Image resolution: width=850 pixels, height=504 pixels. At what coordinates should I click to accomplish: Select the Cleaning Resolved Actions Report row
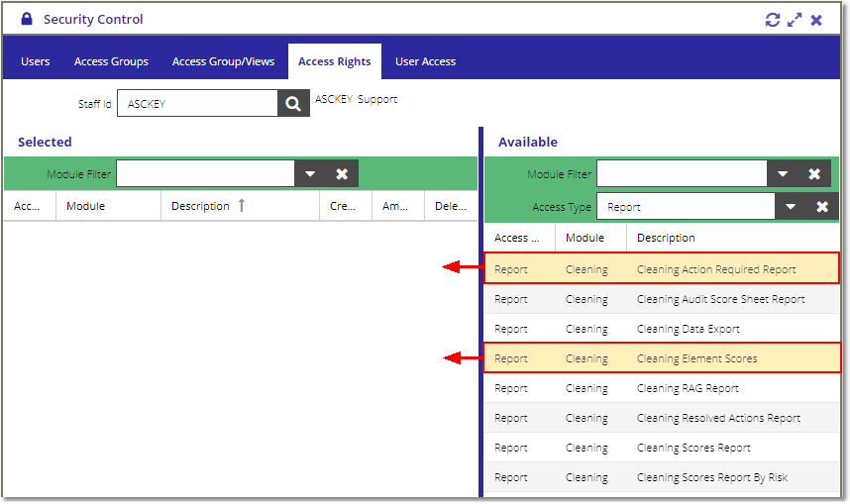(x=662, y=418)
